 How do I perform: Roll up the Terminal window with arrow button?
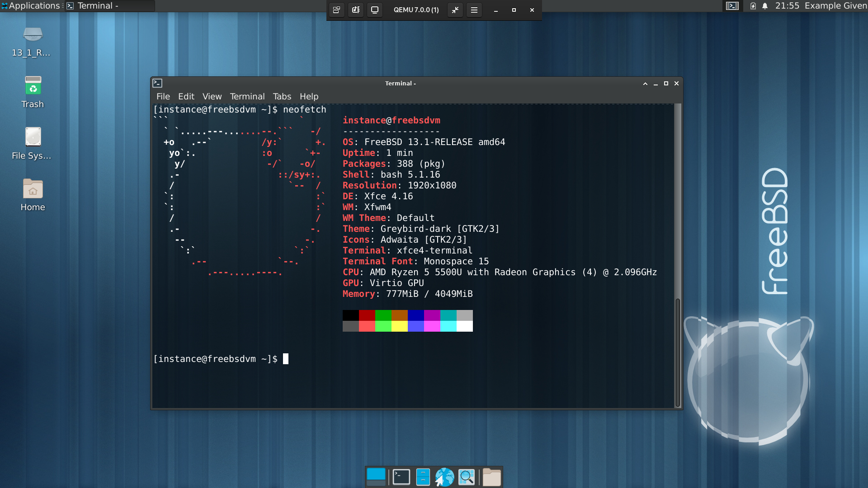(645, 84)
